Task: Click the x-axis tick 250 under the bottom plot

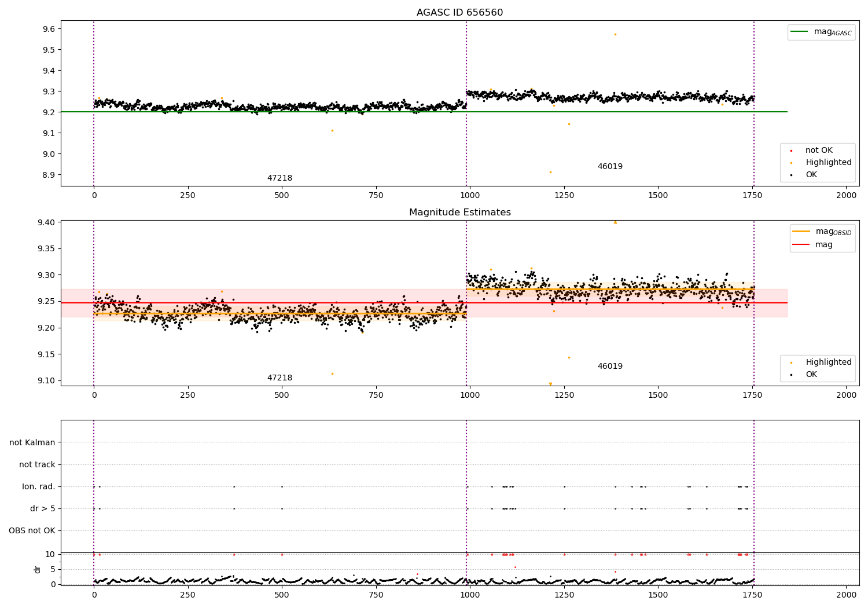Action: coord(187,595)
